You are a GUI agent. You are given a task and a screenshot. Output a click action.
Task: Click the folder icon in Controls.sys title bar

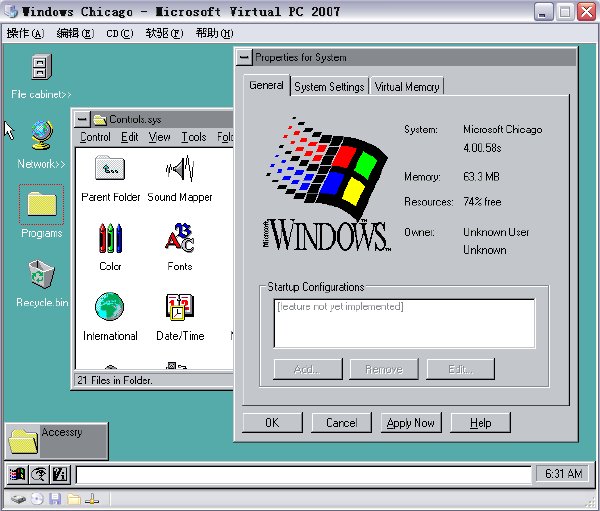pyautogui.click(x=100, y=120)
